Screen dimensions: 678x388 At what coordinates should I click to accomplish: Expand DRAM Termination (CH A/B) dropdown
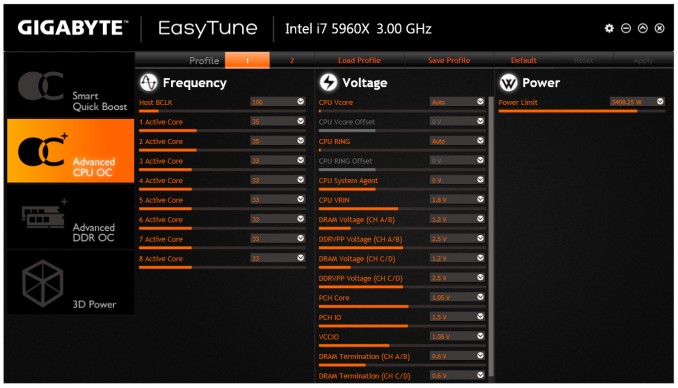coord(480,356)
